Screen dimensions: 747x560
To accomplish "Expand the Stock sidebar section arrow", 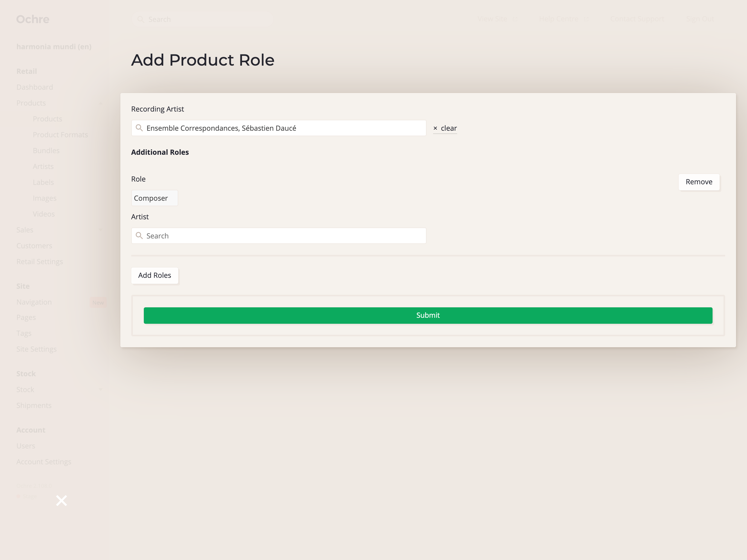I will 100,390.
